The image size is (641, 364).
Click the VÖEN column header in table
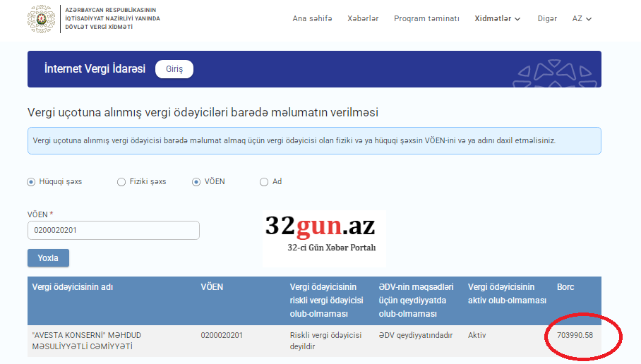(212, 287)
